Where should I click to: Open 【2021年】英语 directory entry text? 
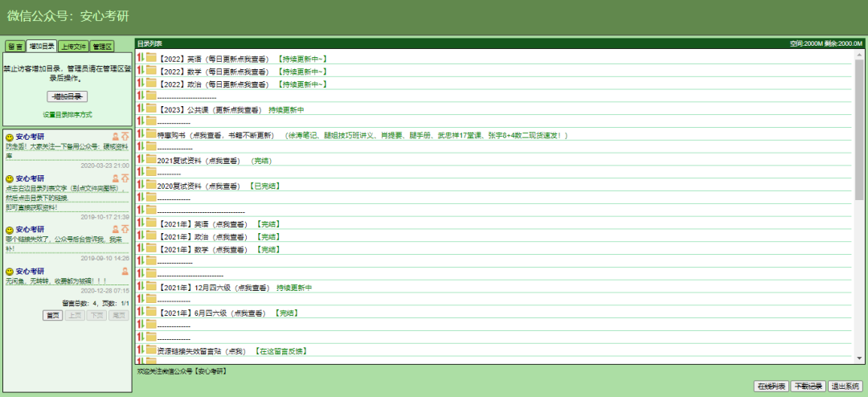pyautogui.click(x=202, y=224)
